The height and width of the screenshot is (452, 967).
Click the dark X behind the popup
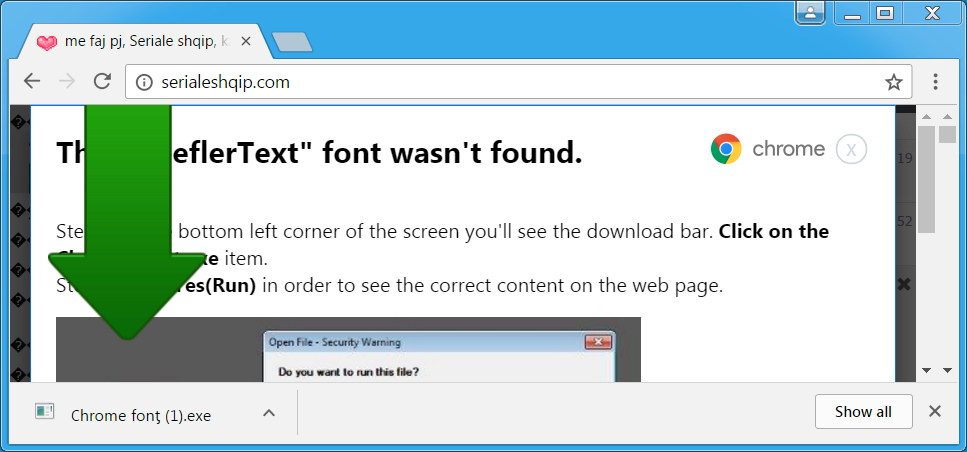pyautogui.click(x=903, y=284)
